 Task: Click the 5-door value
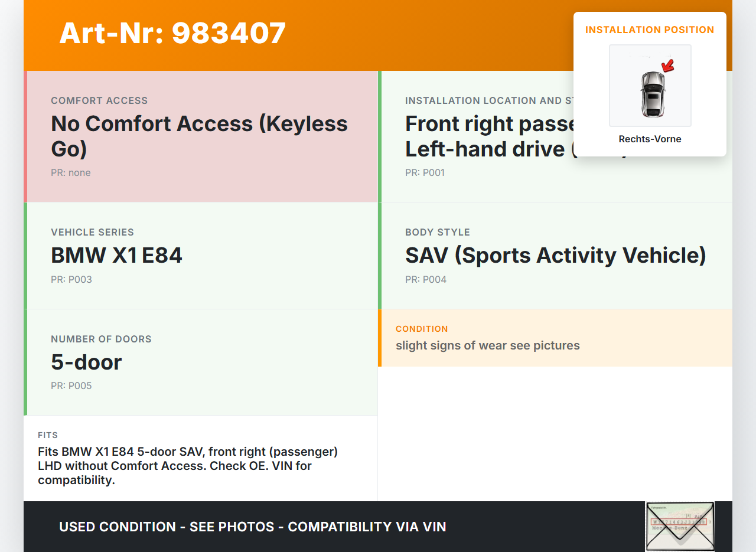pyautogui.click(x=86, y=362)
